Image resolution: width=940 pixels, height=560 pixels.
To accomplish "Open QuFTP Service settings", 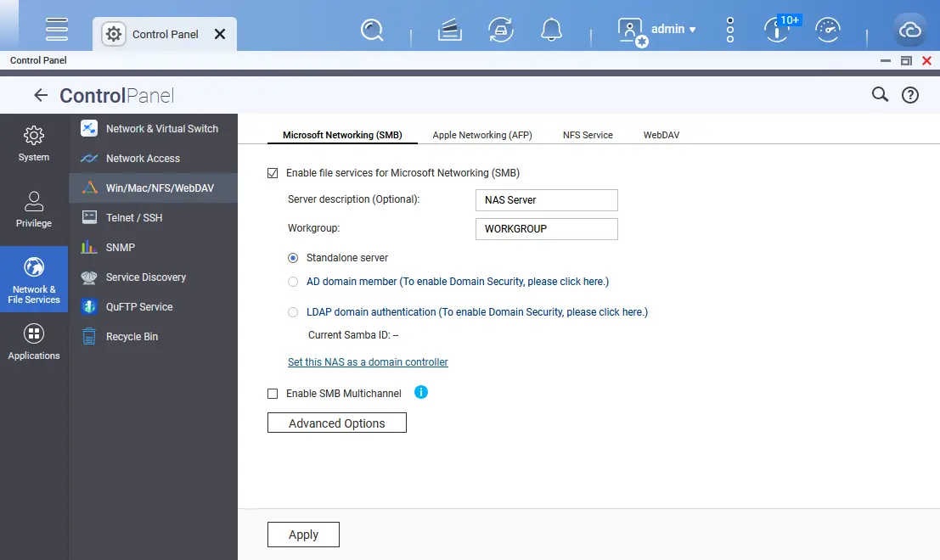I will (x=154, y=306).
